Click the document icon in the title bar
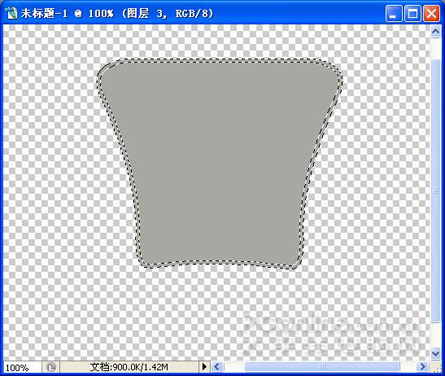This screenshot has width=445, height=376. click(x=12, y=13)
